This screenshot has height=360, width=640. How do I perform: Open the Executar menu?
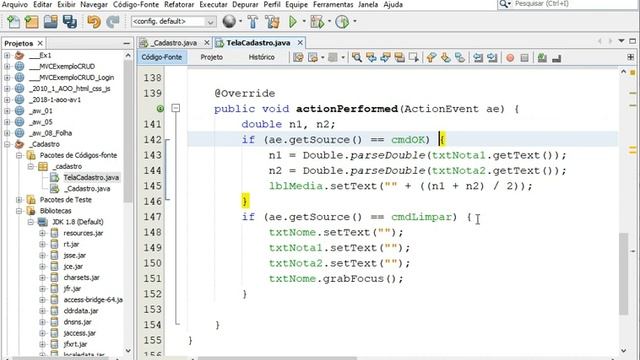click(x=213, y=4)
